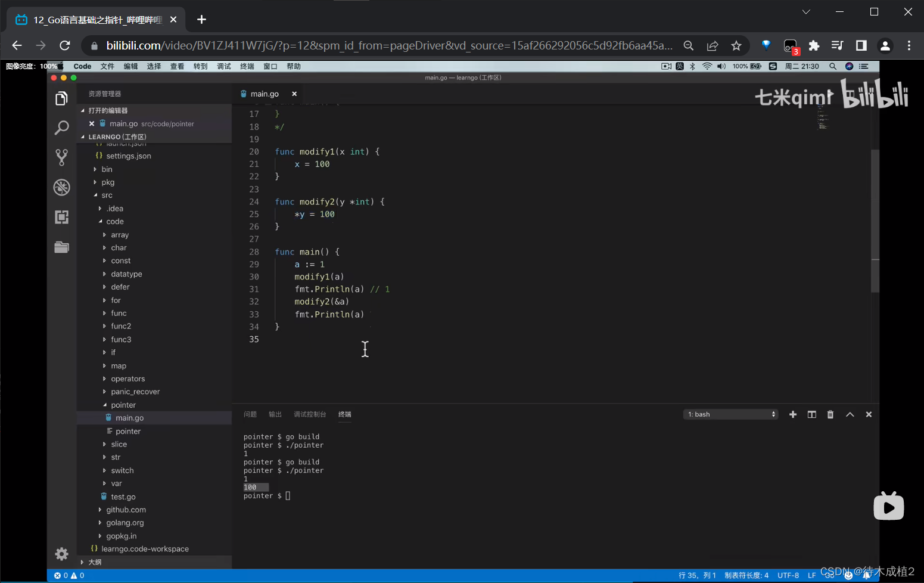Viewport: 924px width, 583px height.
Task: Open the browser extensions puzzle icon
Action: pos(814,45)
